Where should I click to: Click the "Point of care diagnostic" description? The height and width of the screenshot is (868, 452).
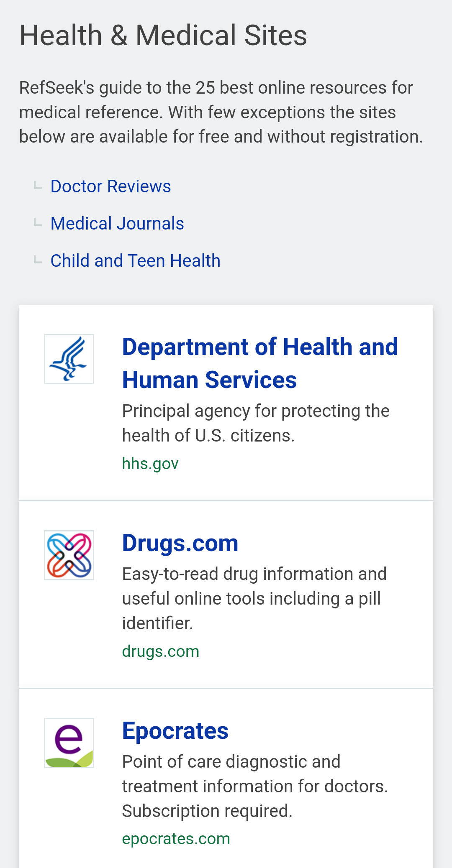(x=254, y=786)
